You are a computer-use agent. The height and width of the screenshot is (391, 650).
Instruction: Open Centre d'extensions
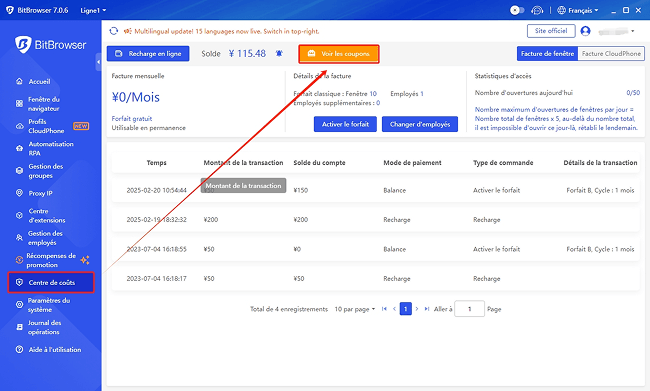pyautogui.click(x=47, y=216)
